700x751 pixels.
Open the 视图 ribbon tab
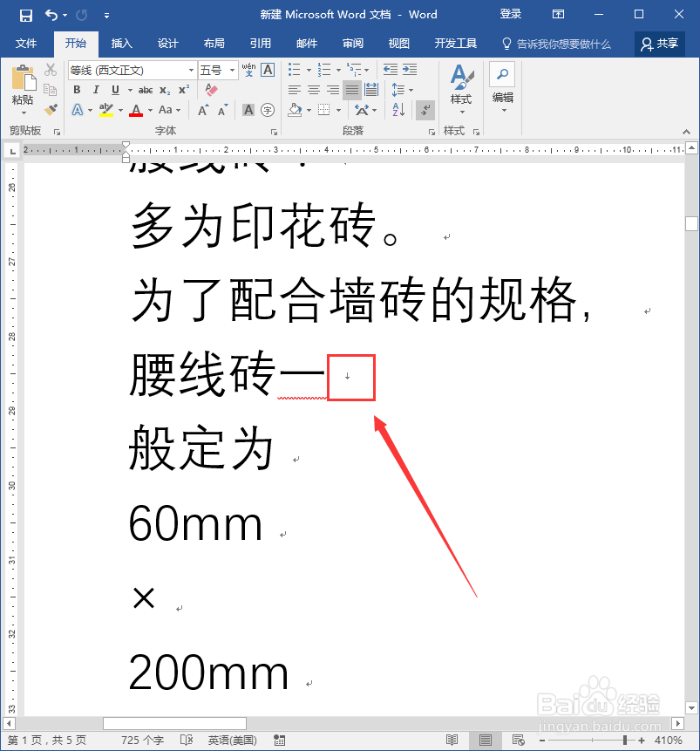(399, 43)
